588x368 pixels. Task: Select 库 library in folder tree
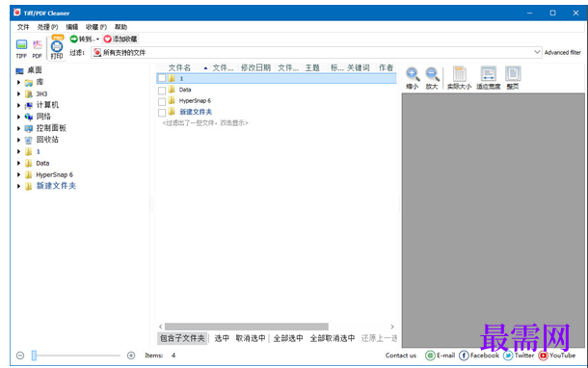click(40, 82)
